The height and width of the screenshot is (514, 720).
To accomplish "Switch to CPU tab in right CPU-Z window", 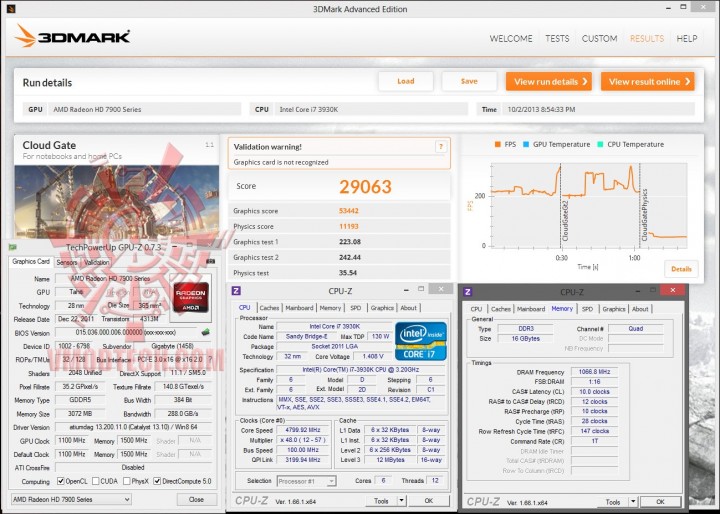I will 477,309.
